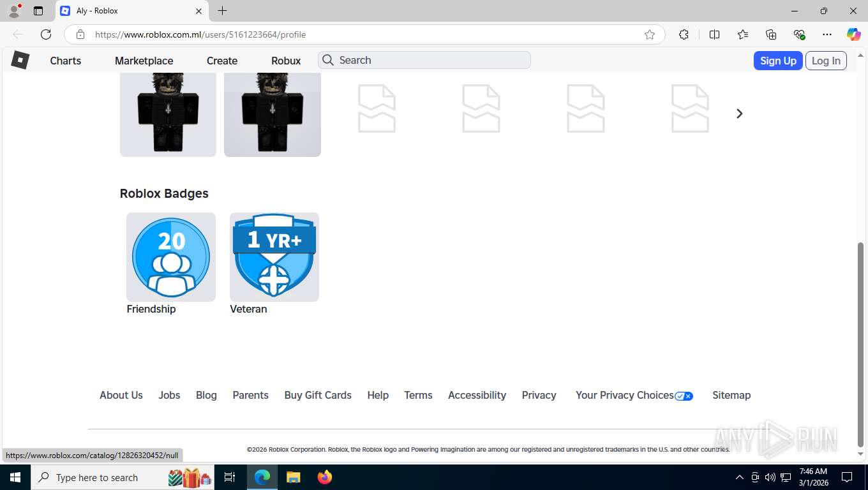The height and width of the screenshot is (490, 868).
Task: Open the Friendship badge icon
Action: [x=171, y=257]
